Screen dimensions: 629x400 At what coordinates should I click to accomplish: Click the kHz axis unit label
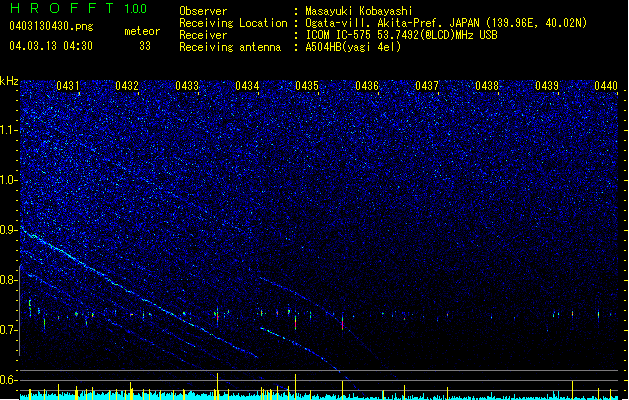click(9, 81)
